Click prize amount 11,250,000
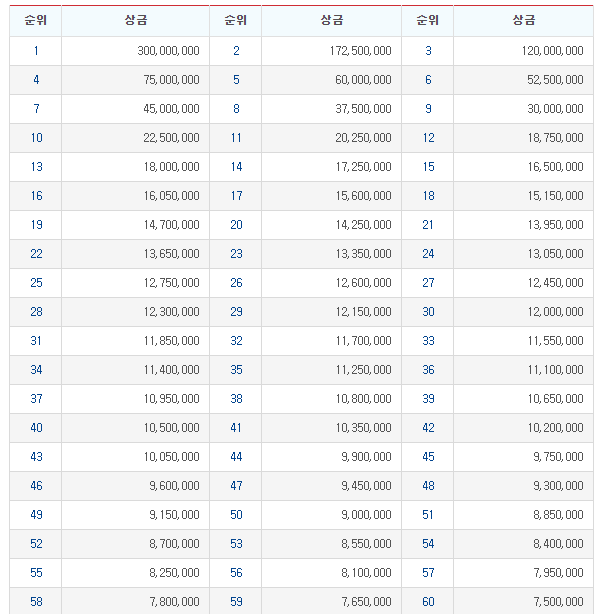The height and width of the screenshot is (614, 599). [x=363, y=370]
